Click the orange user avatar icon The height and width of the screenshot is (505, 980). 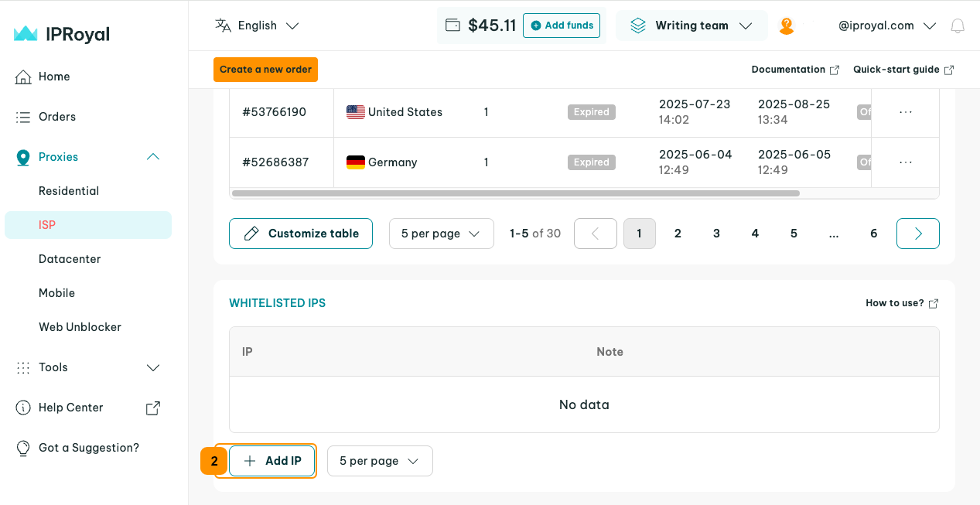tap(786, 26)
